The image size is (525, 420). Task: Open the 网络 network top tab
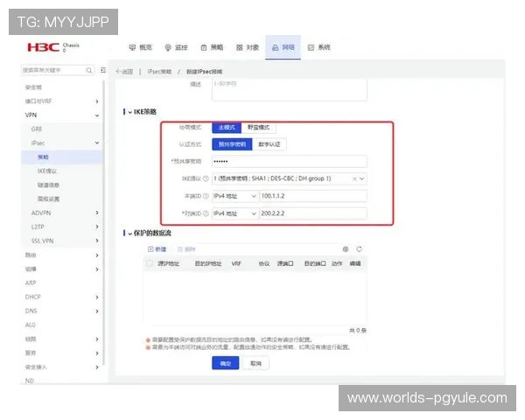click(283, 47)
